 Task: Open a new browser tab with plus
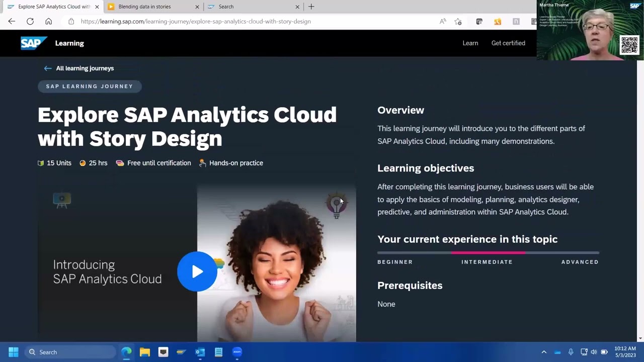(311, 7)
